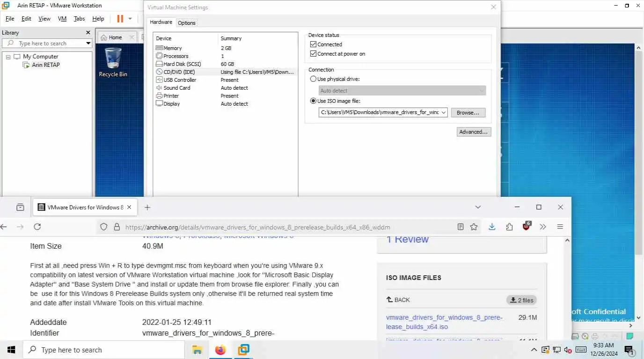The height and width of the screenshot is (359, 644).
Task: Select the Display device row
Action: tap(225, 104)
